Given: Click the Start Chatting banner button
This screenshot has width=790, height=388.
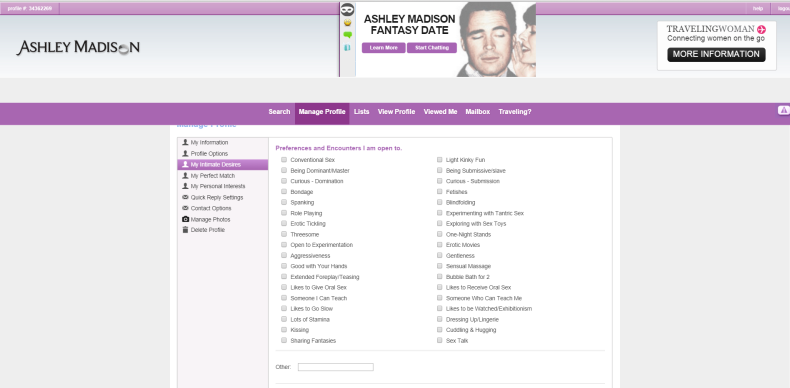Looking at the screenshot, I should tap(432, 48).
